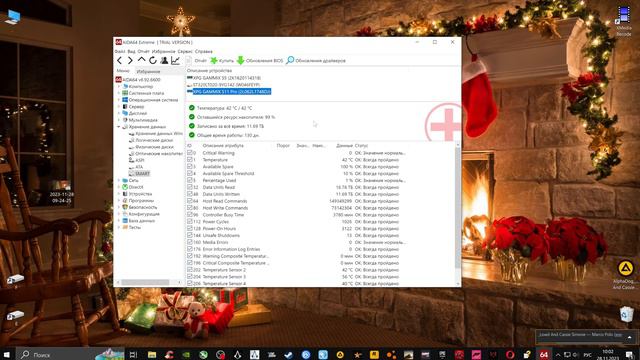Open the Windows Start menu
Viewport: 640px width, 360px height.
point(7,354)
